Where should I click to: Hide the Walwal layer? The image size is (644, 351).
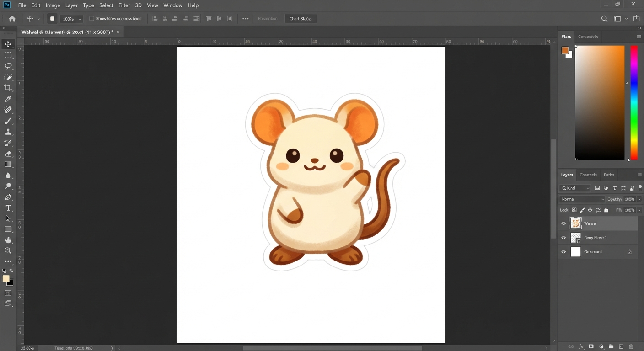click(x=563, y=223)
